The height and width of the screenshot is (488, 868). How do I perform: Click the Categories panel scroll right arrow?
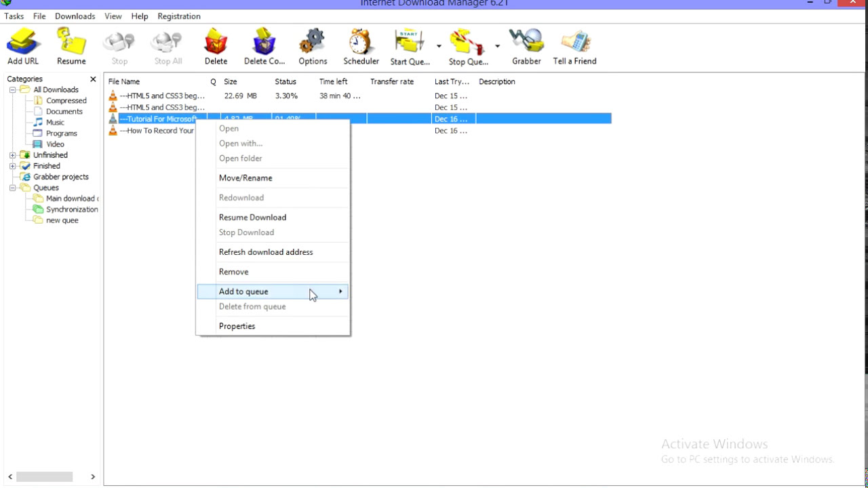93,477
